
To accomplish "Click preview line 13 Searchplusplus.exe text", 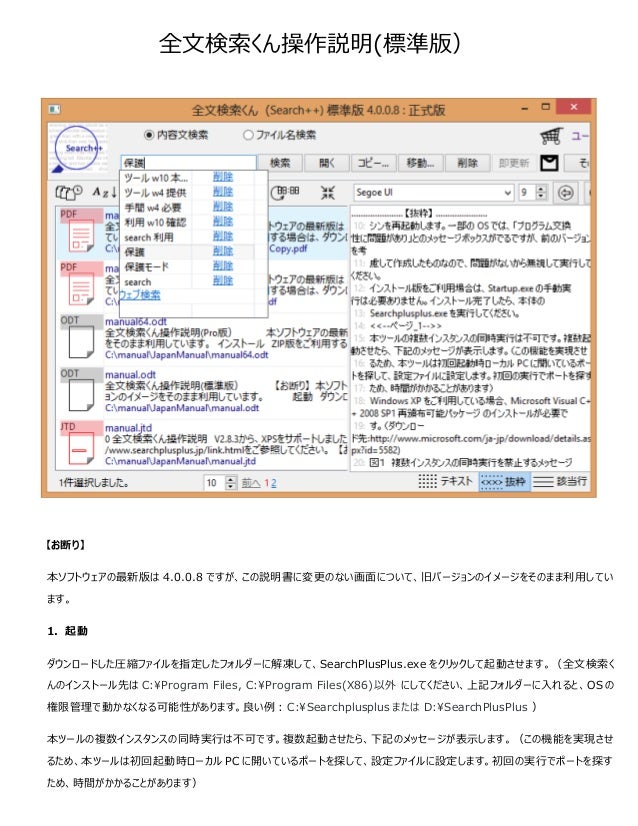I will [445, 313].
